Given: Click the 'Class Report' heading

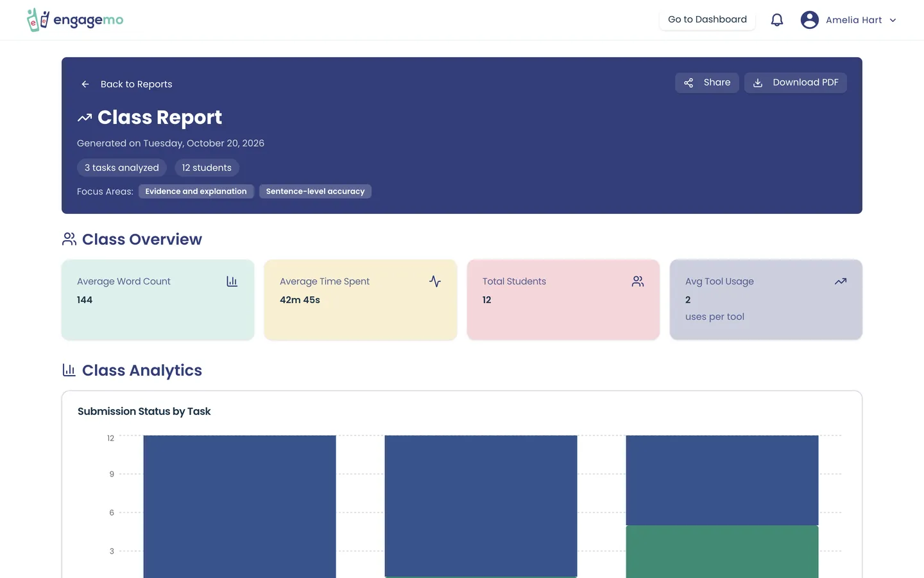Looking at the screenshot, I should point(160,118).
